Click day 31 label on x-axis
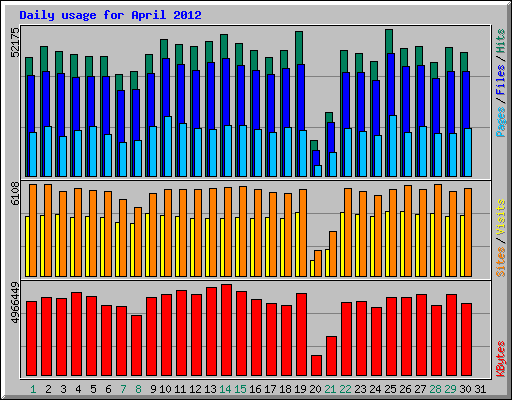The image size is (512, 400). (480, 389)
